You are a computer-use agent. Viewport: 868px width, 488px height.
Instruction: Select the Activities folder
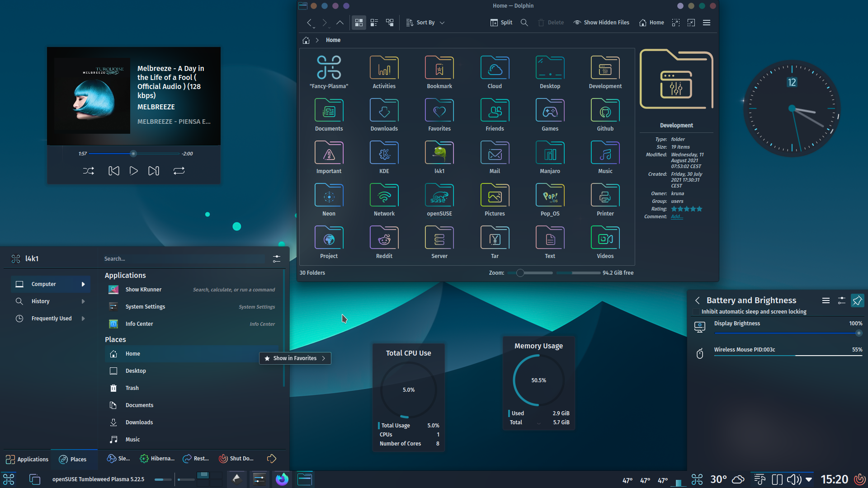pos(384,72)
